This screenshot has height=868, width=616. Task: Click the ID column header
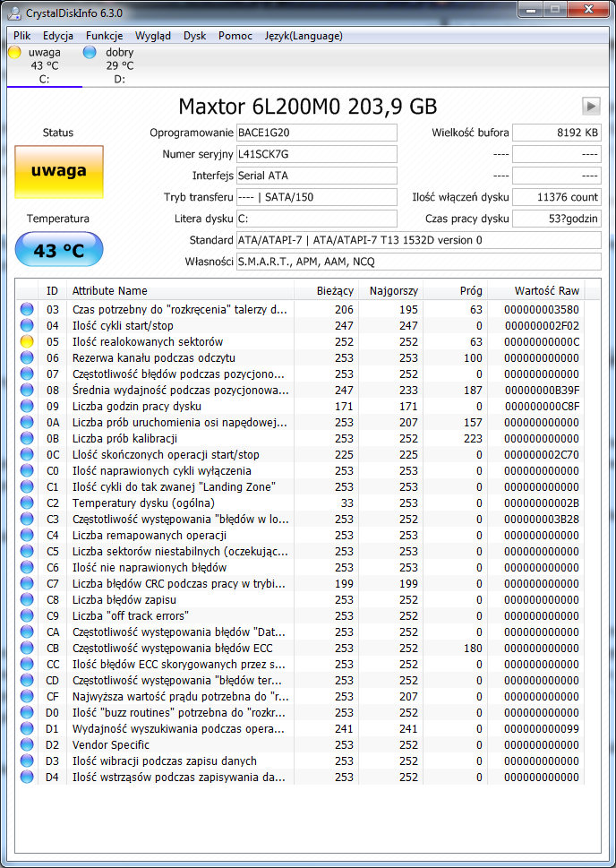52,290
